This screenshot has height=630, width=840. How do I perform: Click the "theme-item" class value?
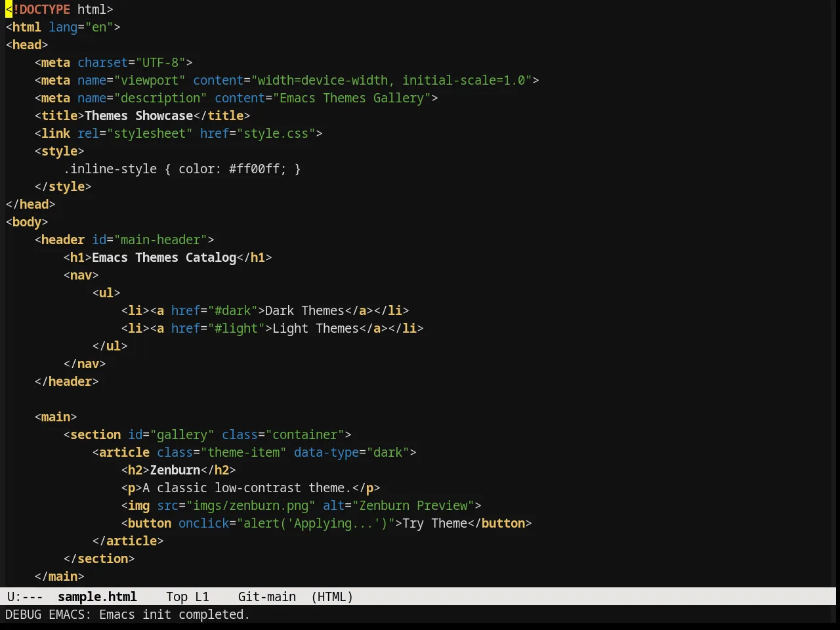(x=243, y=452)
